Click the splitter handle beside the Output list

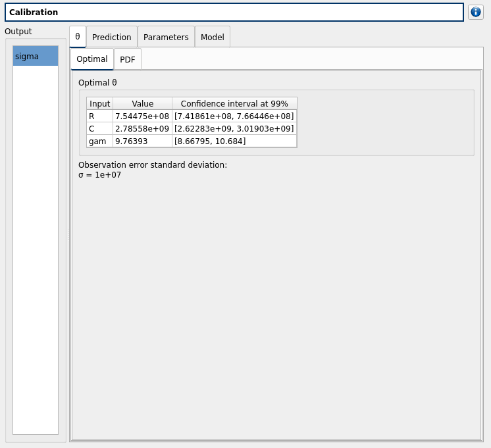pyautogui.click(x=67, y=235)
